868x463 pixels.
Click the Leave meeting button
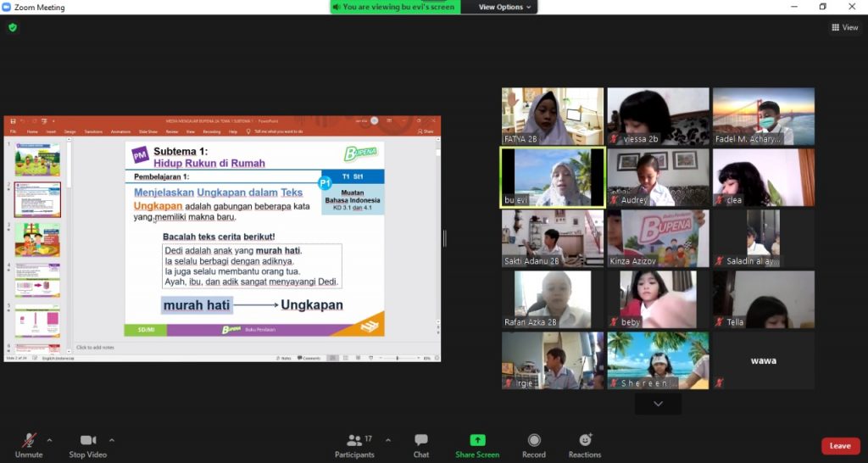coord(839,446)
